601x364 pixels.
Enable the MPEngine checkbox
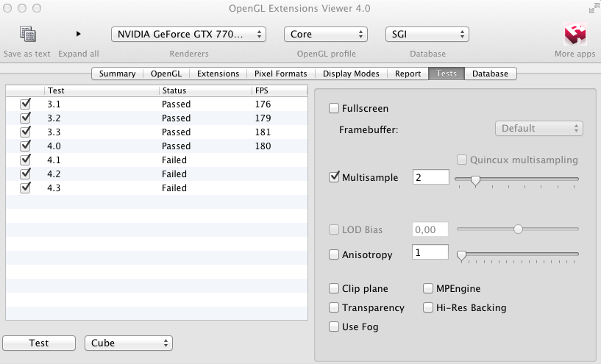click(x=427, y=288)
